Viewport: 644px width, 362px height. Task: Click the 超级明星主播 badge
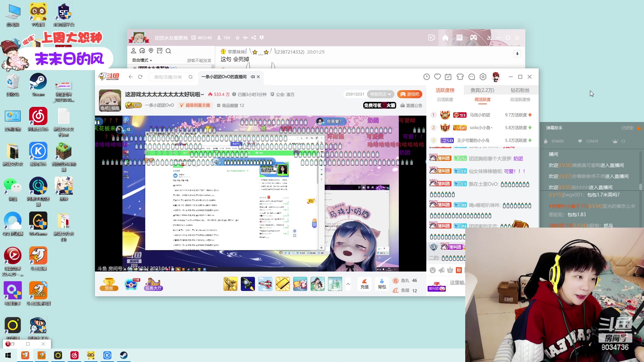click(x=195, y=105)
